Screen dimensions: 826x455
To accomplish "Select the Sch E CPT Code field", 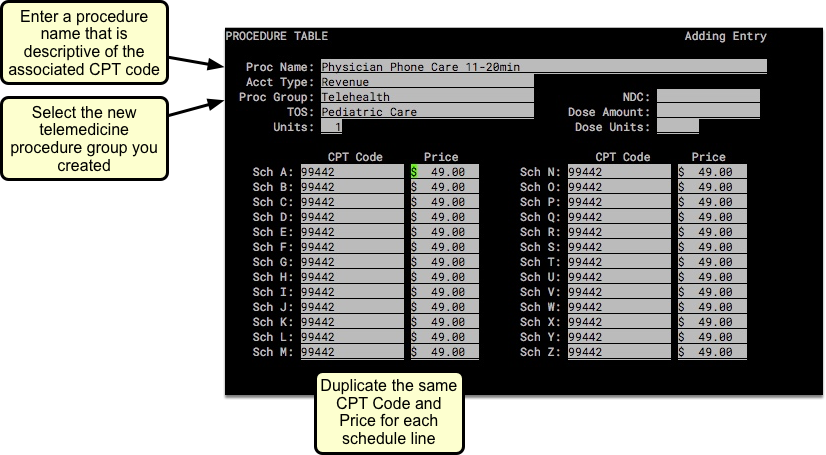I will 352,232.
